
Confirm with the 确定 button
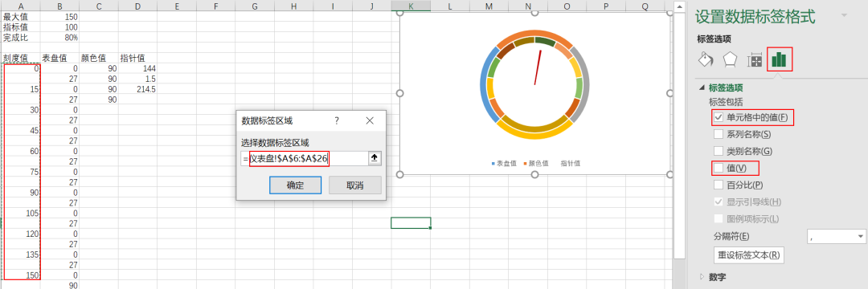[295, 185]
